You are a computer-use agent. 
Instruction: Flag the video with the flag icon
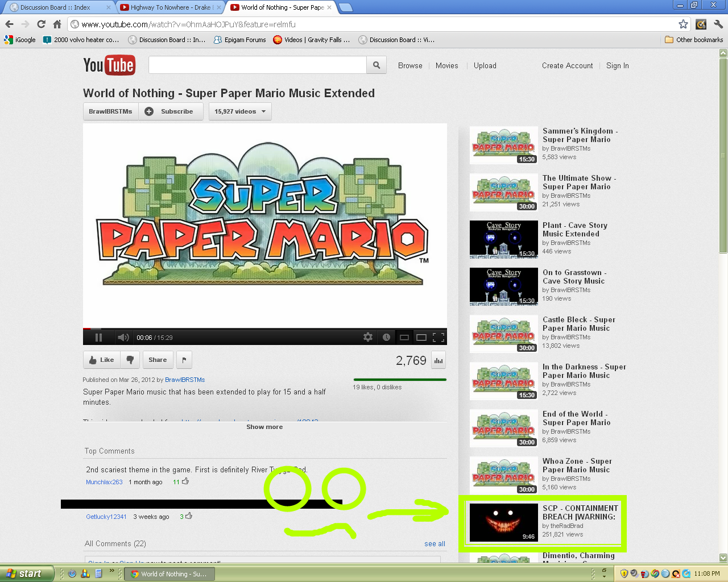click(x=184, y=360)
